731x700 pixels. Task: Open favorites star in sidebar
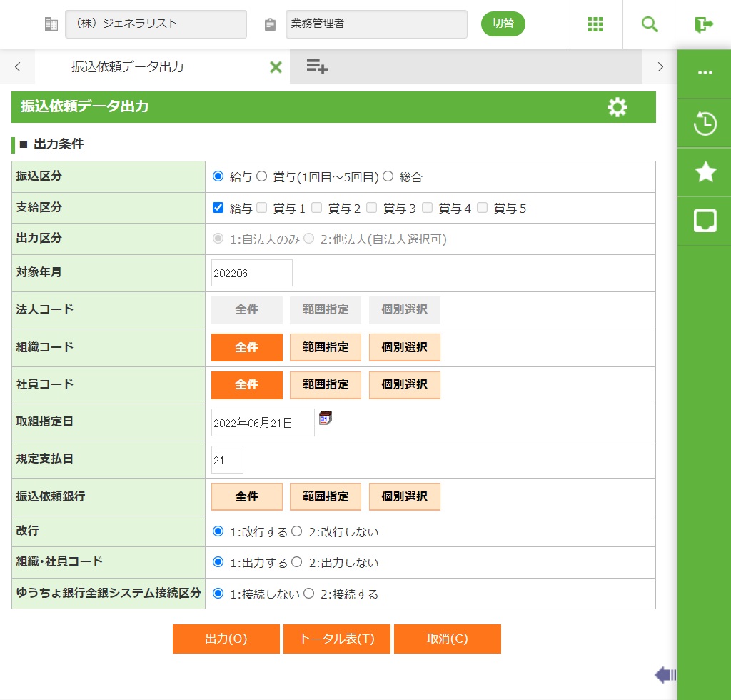pyautogui.click(x=705, y=172)
